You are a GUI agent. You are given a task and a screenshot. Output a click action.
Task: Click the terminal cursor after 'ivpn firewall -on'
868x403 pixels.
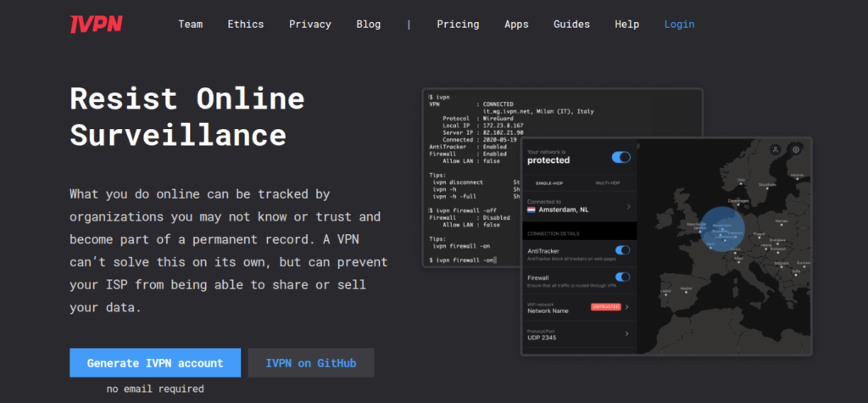click(x=495, y=260)
